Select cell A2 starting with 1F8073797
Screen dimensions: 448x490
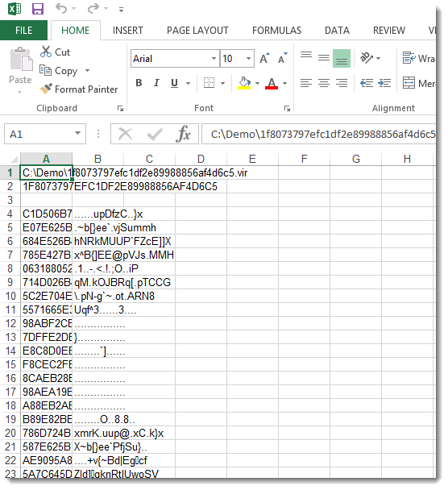pyautogui.click(x=46, y=186)
